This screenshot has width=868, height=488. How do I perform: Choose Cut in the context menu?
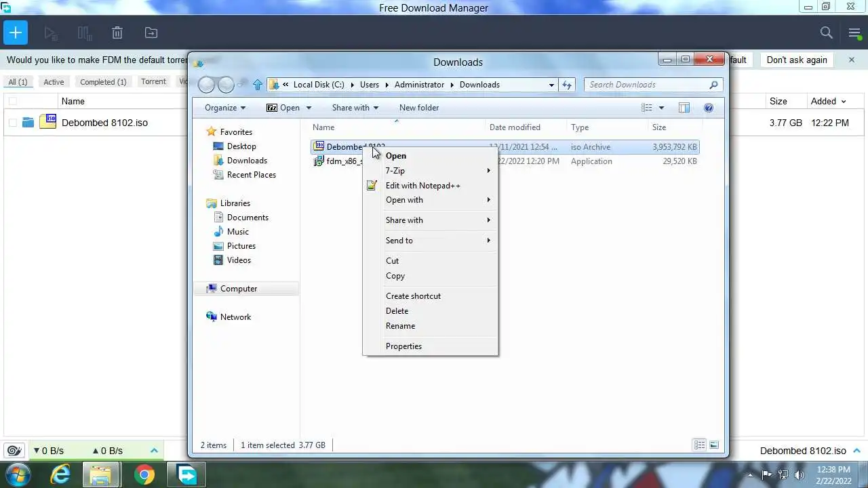pos(430,261)
